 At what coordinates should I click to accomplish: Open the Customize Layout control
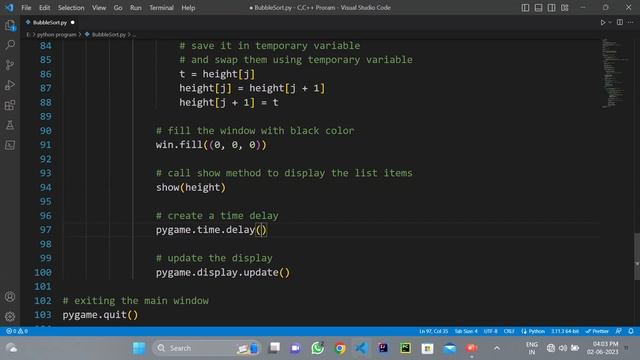click(x=564, y=8)
